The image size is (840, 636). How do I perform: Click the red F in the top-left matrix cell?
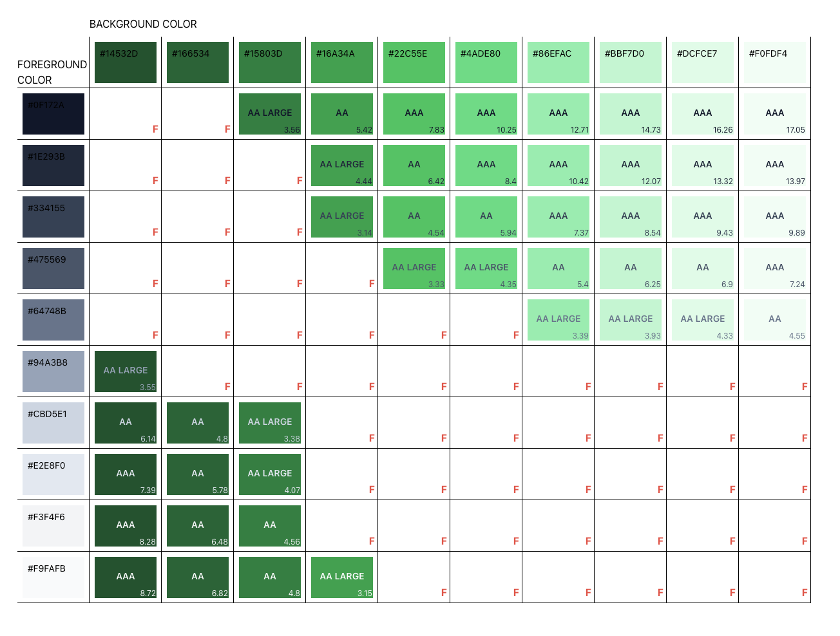pos(155,129)
